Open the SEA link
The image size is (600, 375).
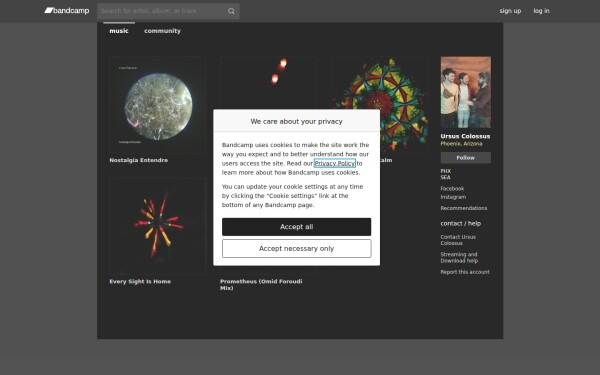445,177
